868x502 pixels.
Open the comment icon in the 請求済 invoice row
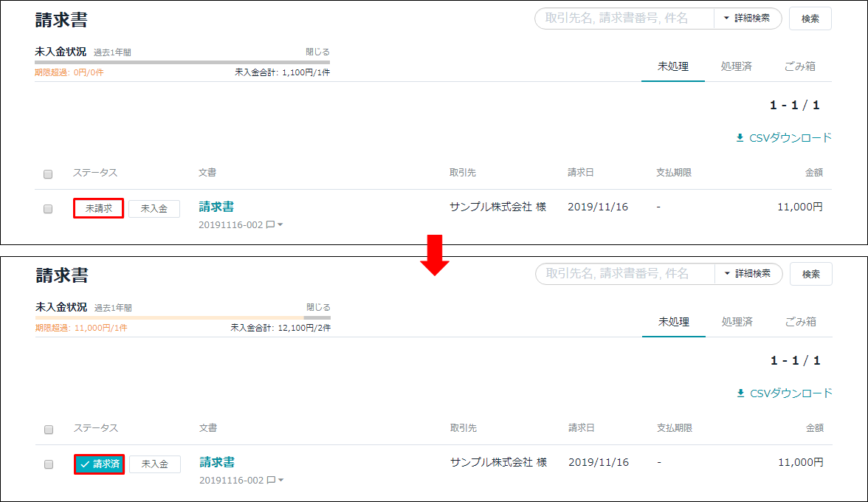[x=271, y=480]
